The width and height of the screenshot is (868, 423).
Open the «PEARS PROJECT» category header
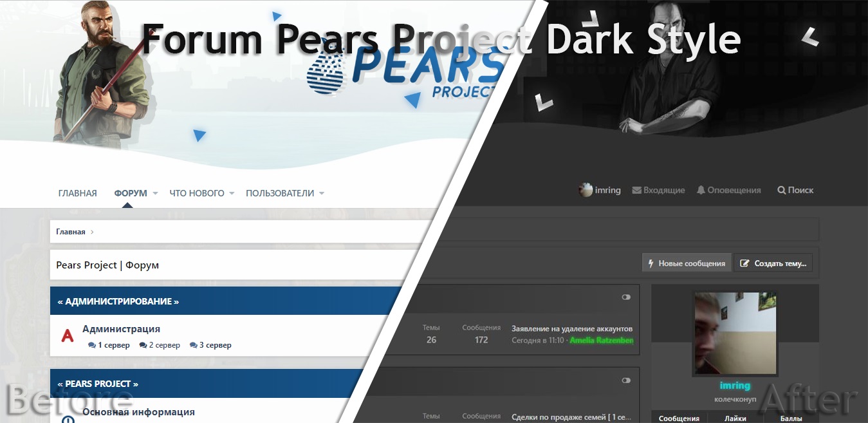(98, 384)
